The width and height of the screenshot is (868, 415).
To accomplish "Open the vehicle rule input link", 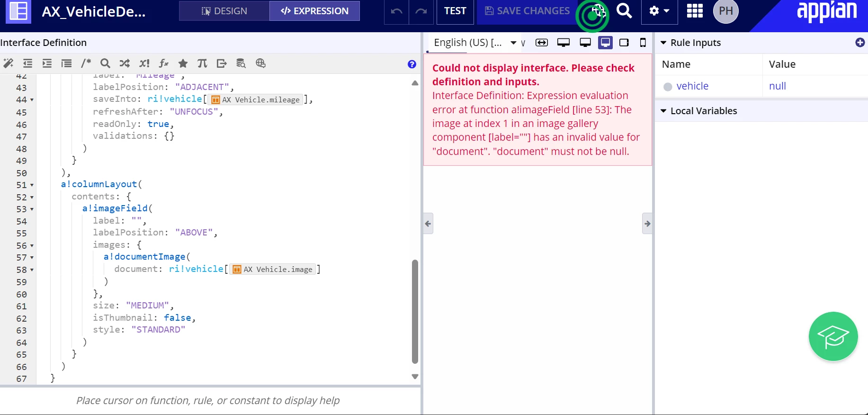I will coord(692,86).
